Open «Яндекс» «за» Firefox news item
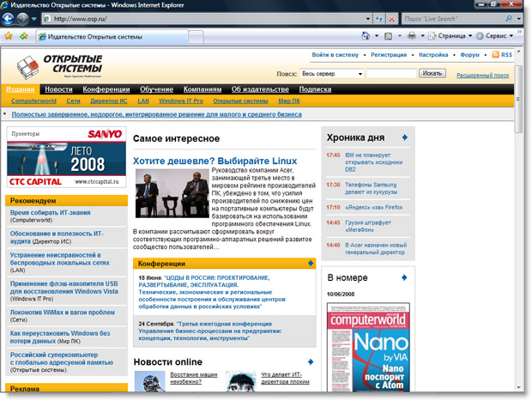This screenshot has height=401, width=532. click(x=373, y=207)
